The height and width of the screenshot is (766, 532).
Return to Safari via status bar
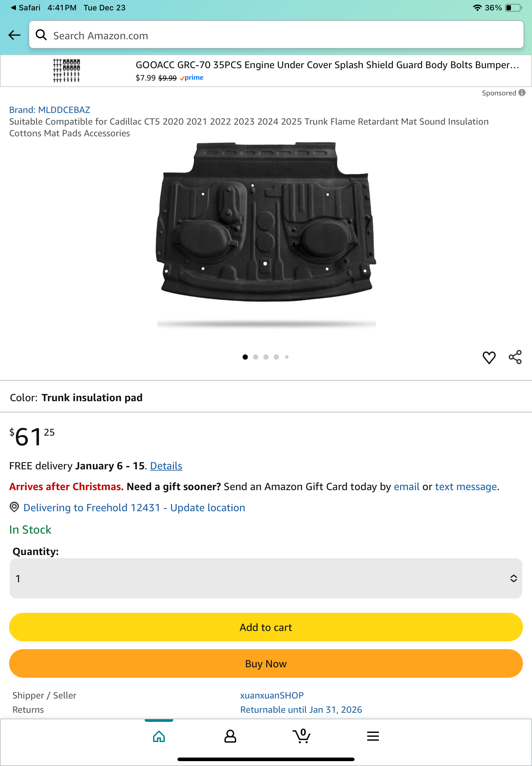[25, 8]
